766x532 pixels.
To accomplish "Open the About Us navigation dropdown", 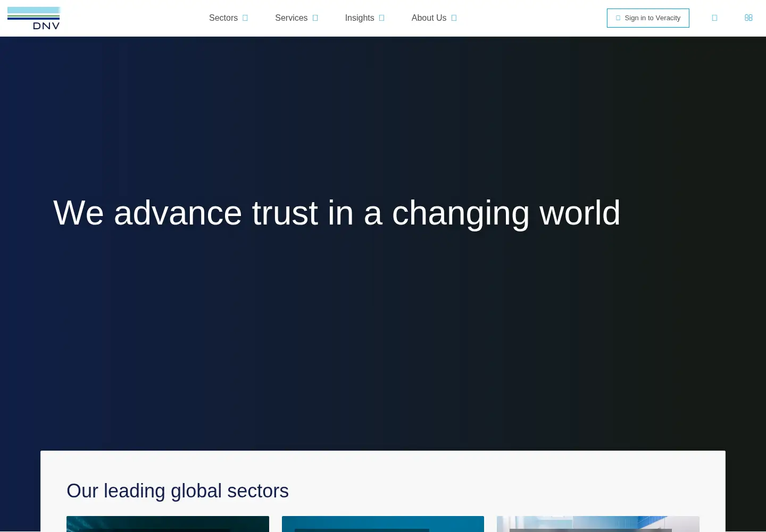I will 434,18.
